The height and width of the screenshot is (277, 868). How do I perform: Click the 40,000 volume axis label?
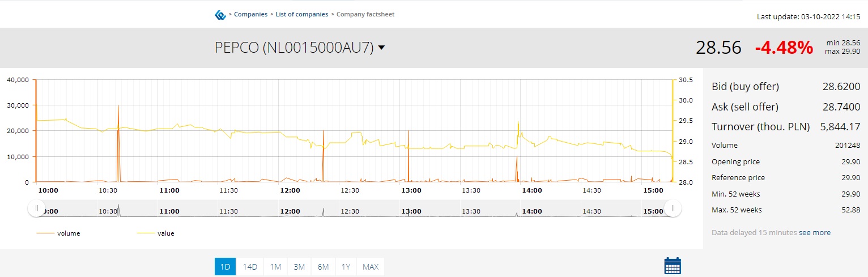(x=18, y=80)
